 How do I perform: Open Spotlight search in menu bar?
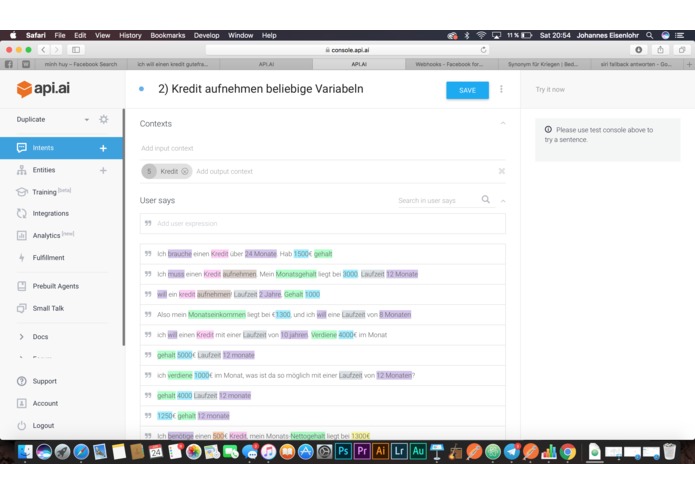coord(649,35)
